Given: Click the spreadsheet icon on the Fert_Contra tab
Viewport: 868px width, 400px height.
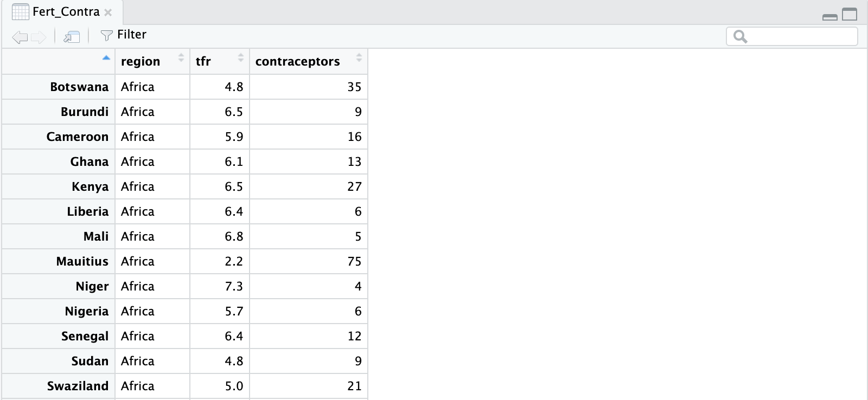Looking at the screenshot, I should click(21, 11).
